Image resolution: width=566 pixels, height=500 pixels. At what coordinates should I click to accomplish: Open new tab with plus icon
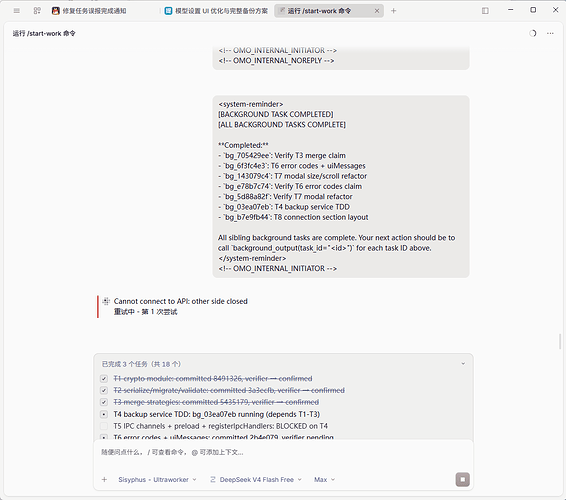[393, 11]
